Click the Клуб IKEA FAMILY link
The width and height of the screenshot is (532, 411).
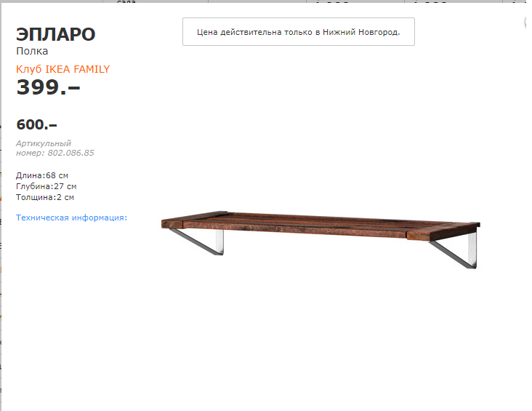(x=63, y=69)
